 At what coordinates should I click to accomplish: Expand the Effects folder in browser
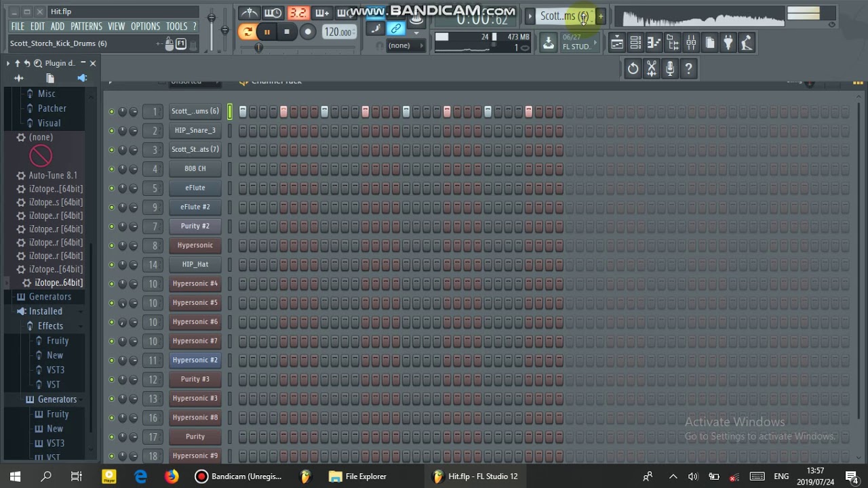tap(50, 326)
